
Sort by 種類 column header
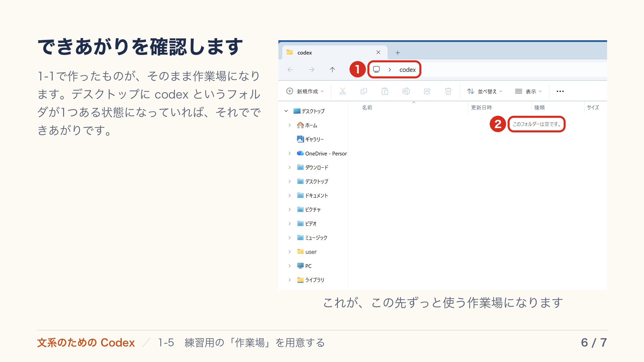click(x=539, y=108)
